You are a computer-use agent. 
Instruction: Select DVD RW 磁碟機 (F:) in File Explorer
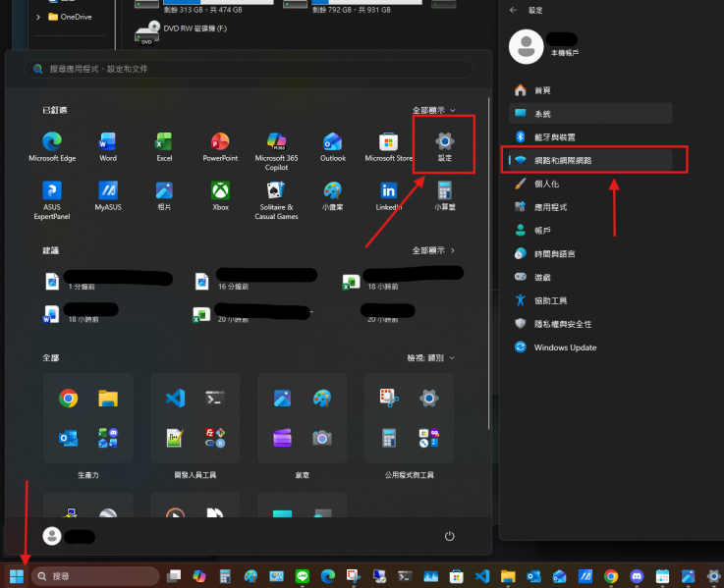pyautogui.click(x=181, y=31)
